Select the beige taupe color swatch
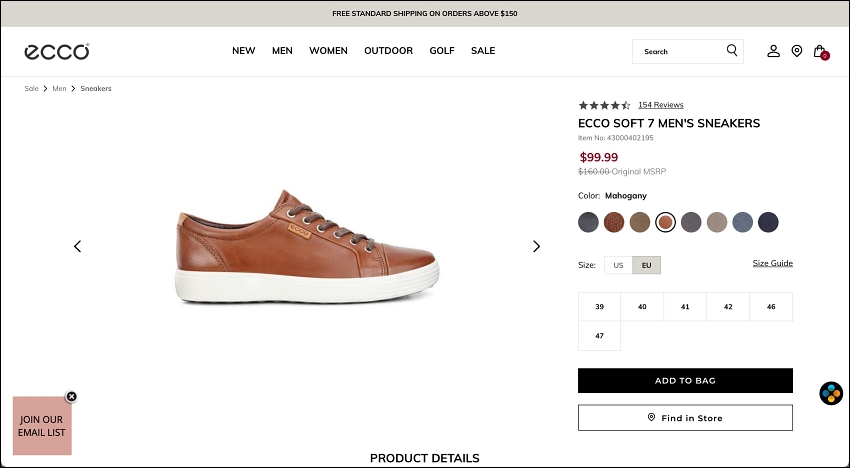 [x=717, y=222]
